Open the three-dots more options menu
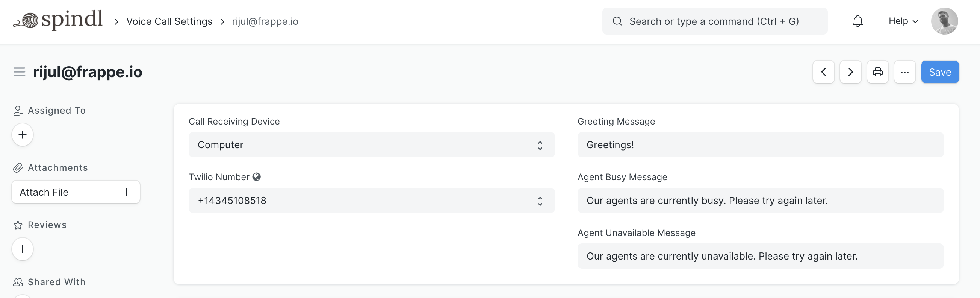The image size is (980, 298). tap(904, 72)
